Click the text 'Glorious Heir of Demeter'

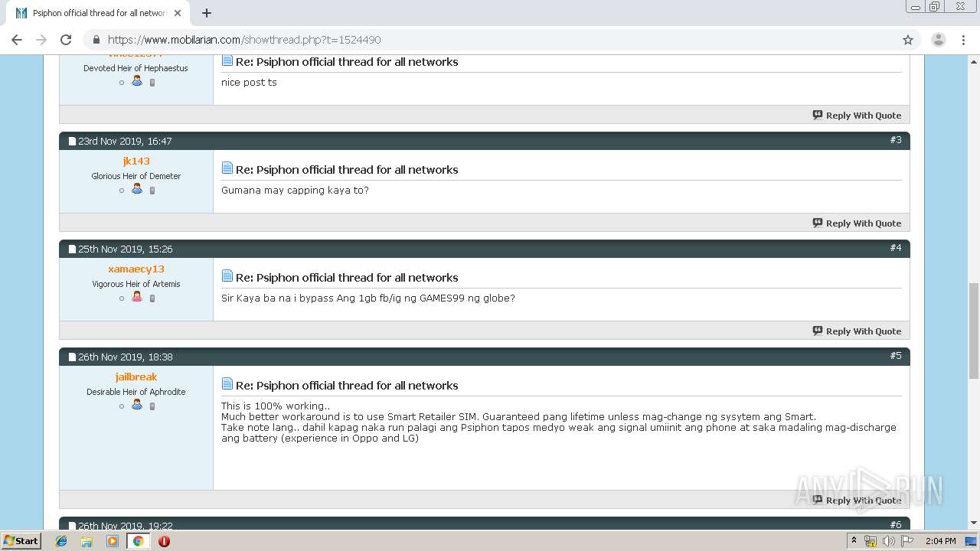pos(136,176)
